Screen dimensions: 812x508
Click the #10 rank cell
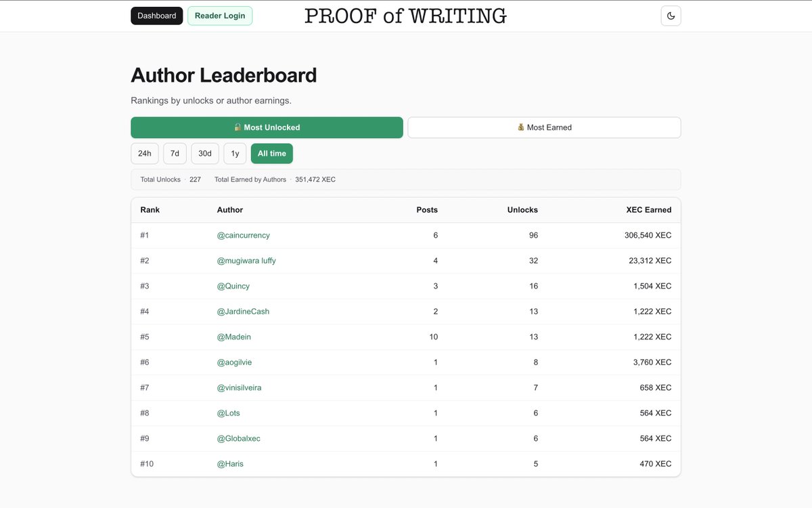point(147,464)
